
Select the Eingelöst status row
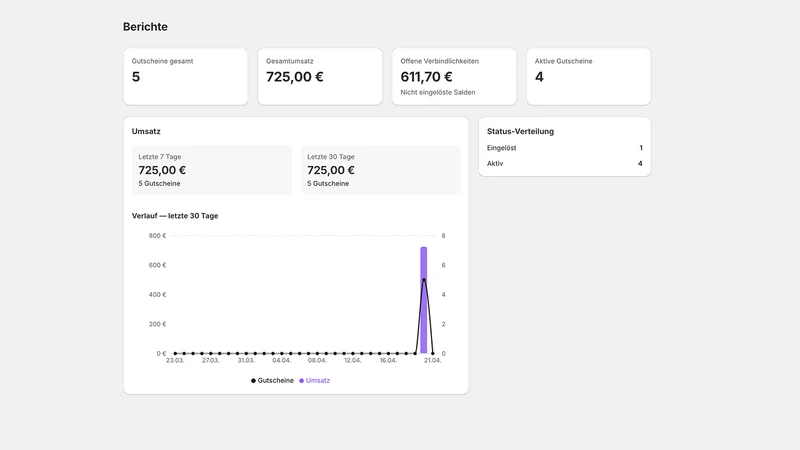click(x=564, y=148)
